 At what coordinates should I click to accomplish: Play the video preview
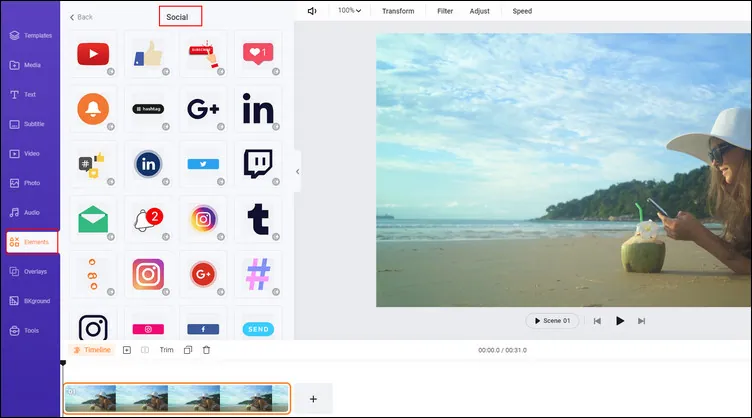[620, 321]
